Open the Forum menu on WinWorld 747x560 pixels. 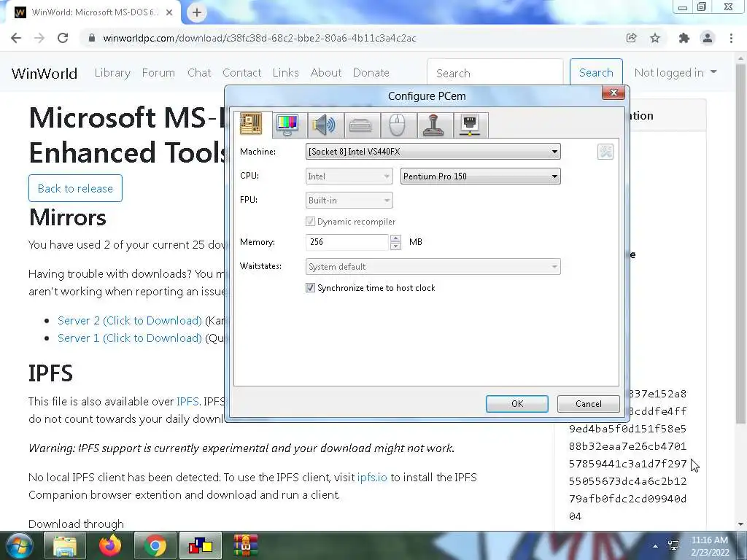tap(158, 73)
